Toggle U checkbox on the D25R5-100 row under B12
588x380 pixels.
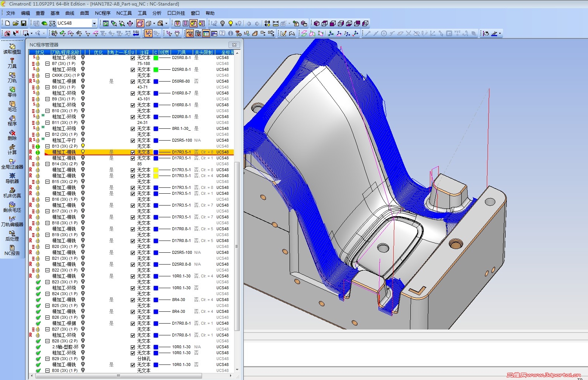133,140
